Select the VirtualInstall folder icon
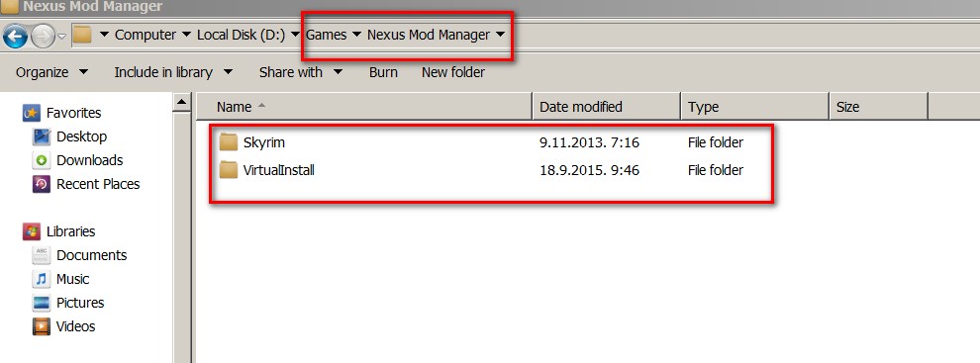Viewport: 980px width, 363px height. pos(229,170)
